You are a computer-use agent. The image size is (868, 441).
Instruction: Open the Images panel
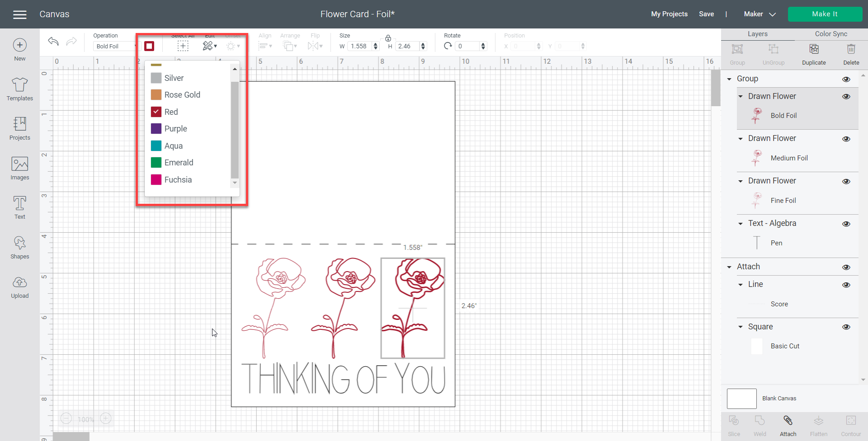tap(19, 164)
